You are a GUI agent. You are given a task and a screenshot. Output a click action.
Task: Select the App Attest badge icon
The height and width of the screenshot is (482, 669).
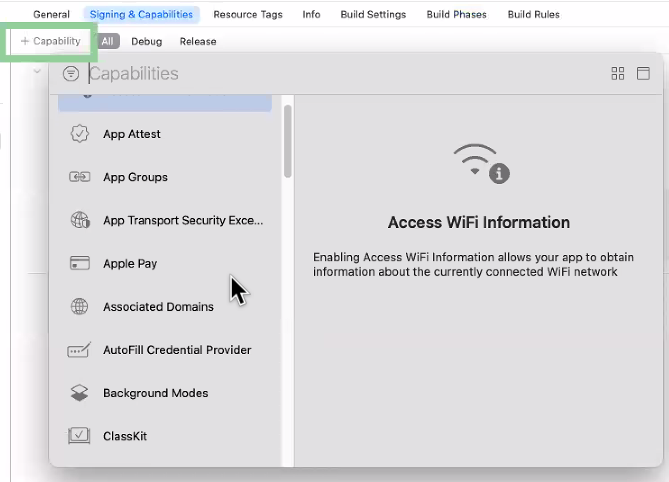tap(79, 134)
